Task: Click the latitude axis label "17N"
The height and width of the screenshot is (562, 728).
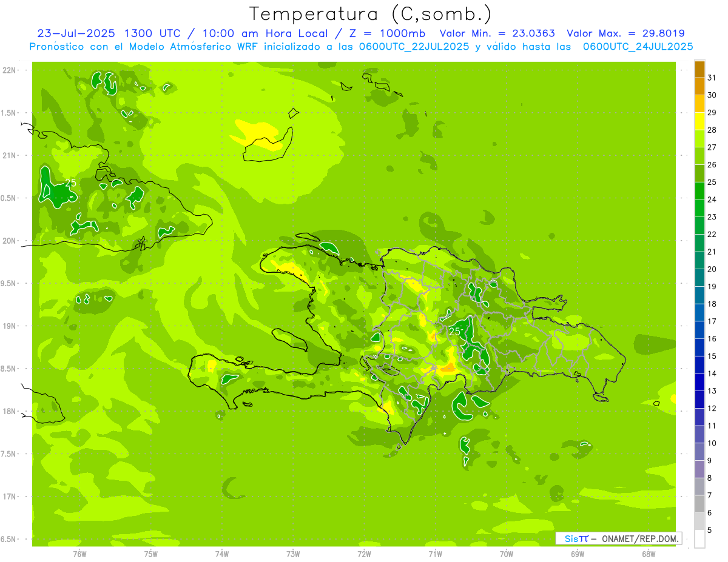Action: pos(10,497)
